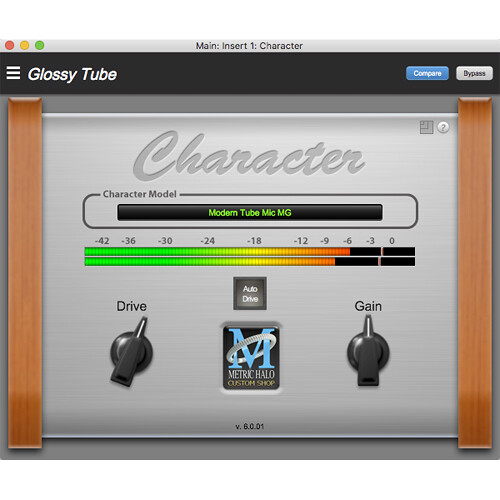Zoom the window using the green button
Image resolution: width=500 pixels, height=500 pixels.
coord(40,45)
